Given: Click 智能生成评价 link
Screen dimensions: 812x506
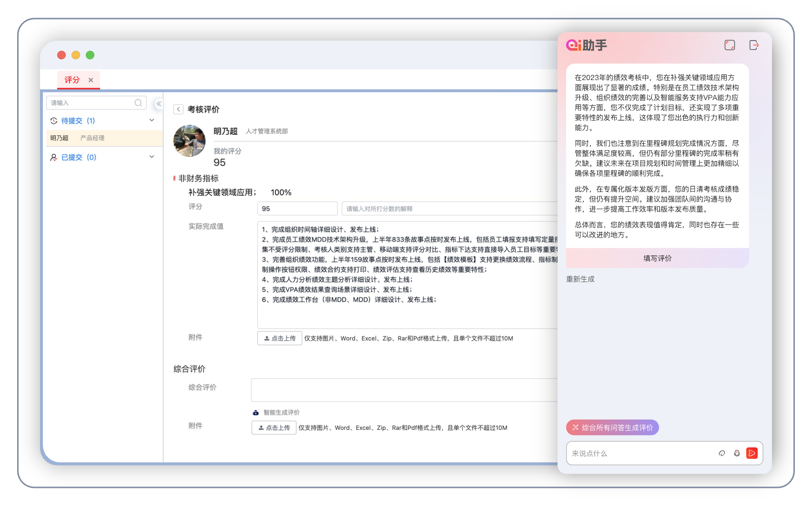Looking at the screenshot, I should 281,413.
